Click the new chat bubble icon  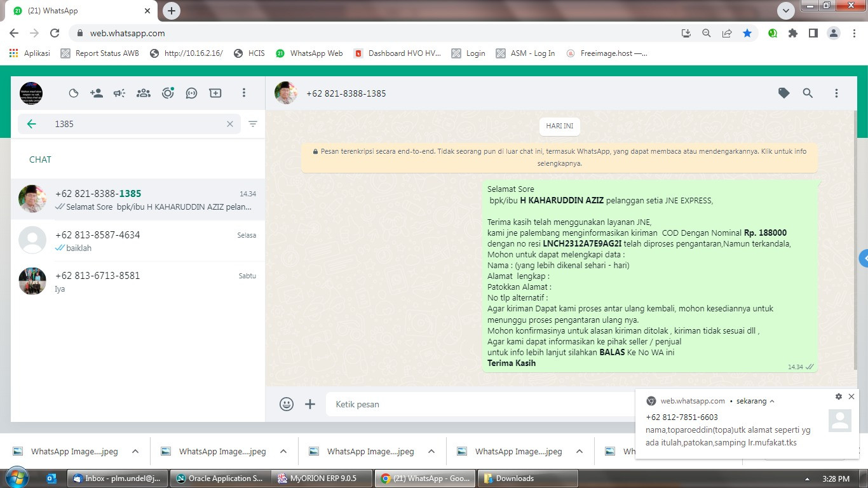[x=191, y=93]
